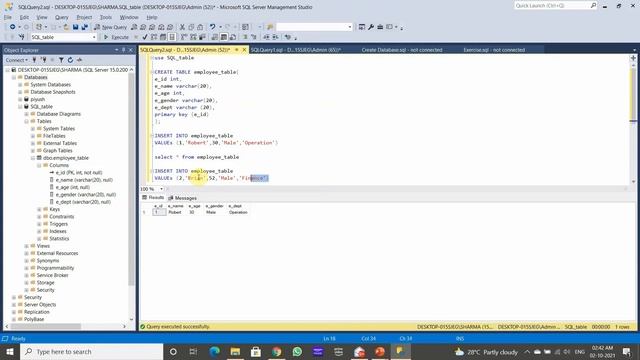Expand the piyush database node
Image resolution: width=640 pixels, height=360 pixels.
pyautogui.click(x=20, y=99)
